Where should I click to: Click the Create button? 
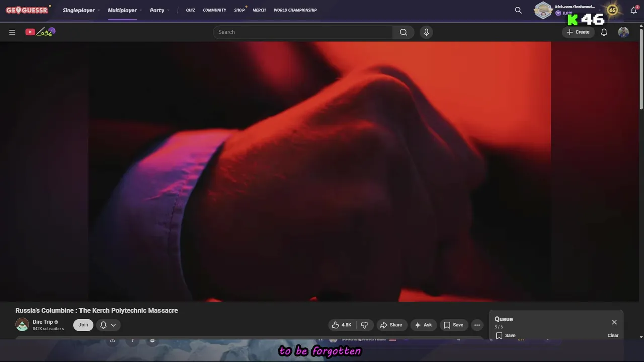click(x=578, y=32)
